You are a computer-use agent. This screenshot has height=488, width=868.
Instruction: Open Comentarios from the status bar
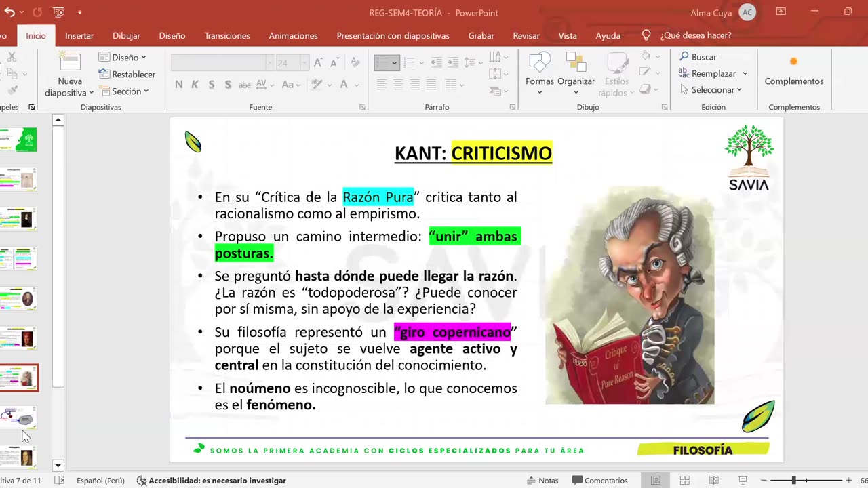click(x=600, y=481)
